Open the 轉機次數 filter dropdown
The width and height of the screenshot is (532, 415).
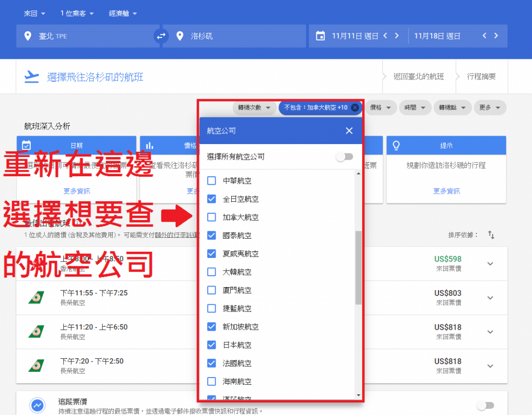pos(254,108)
